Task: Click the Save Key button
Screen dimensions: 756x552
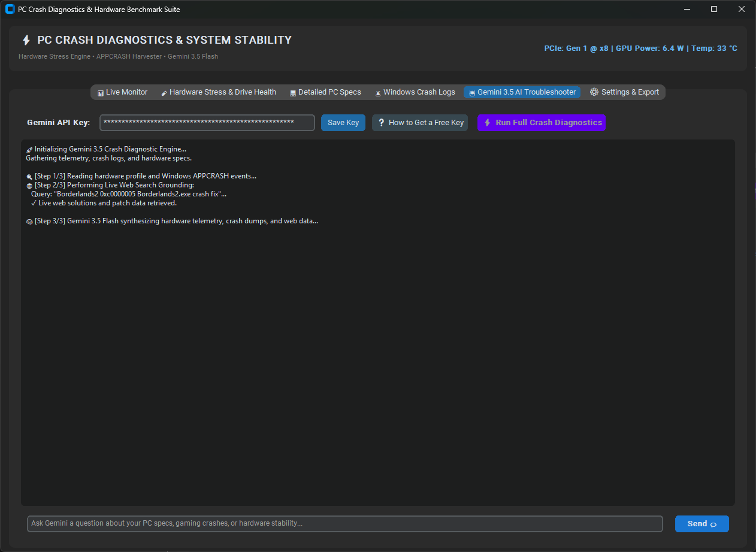Action: (x=343, y=123)
